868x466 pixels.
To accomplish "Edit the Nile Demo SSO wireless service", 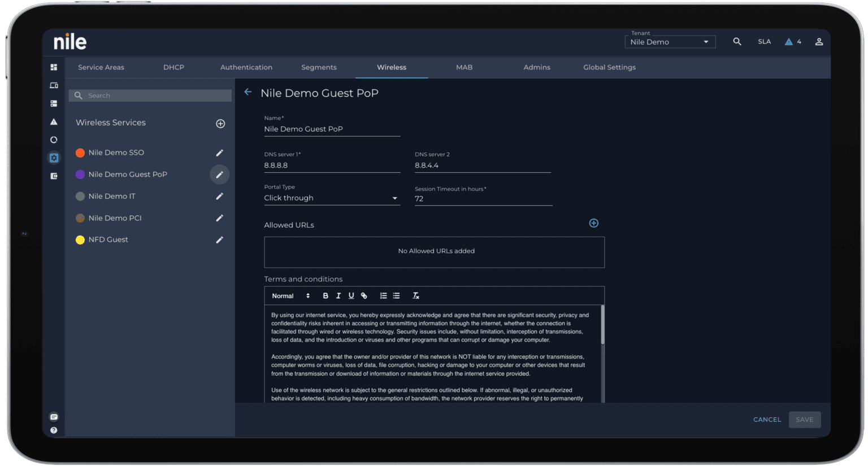I will [x=220, y=153].
